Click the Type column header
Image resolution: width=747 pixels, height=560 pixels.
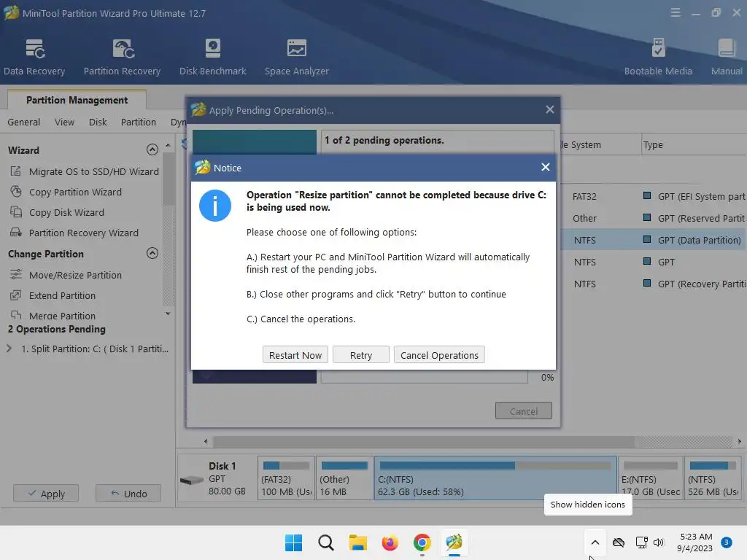tap(694, 145)
